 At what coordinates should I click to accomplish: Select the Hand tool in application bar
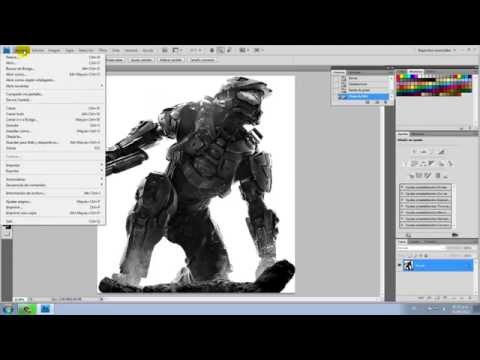click(x=212, y=50)
